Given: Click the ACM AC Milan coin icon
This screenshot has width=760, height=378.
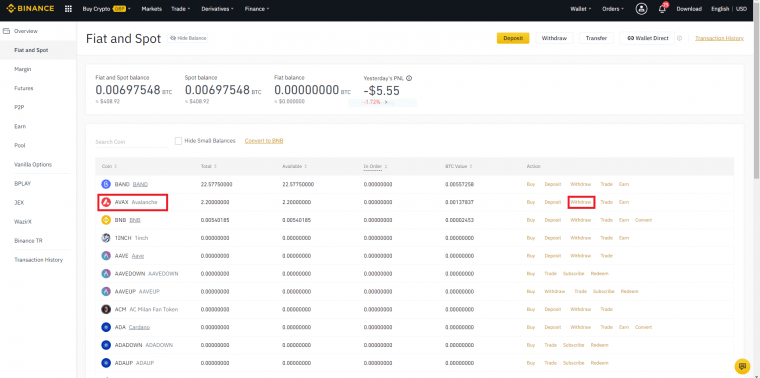Looking at the screenshot, I should (x=106, y=309).
